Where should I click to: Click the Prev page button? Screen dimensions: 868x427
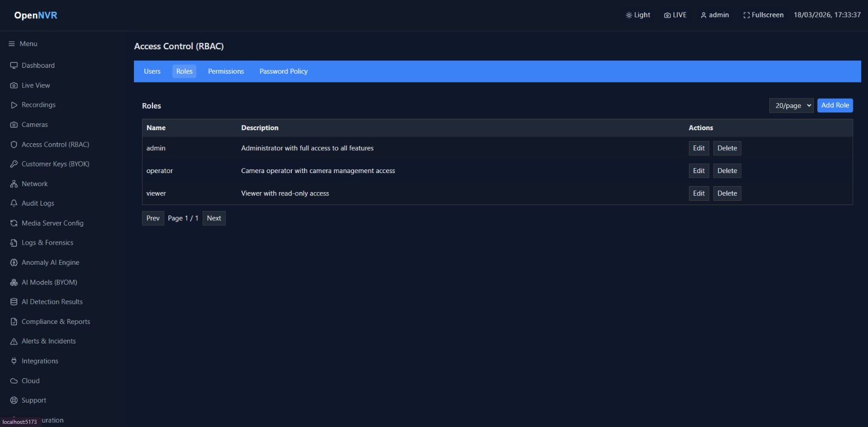point(153,219)
